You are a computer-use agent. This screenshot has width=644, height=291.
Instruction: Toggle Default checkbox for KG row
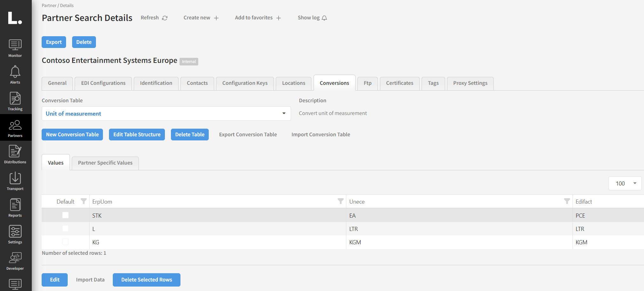pyautogui.click(x=65, y=242)
